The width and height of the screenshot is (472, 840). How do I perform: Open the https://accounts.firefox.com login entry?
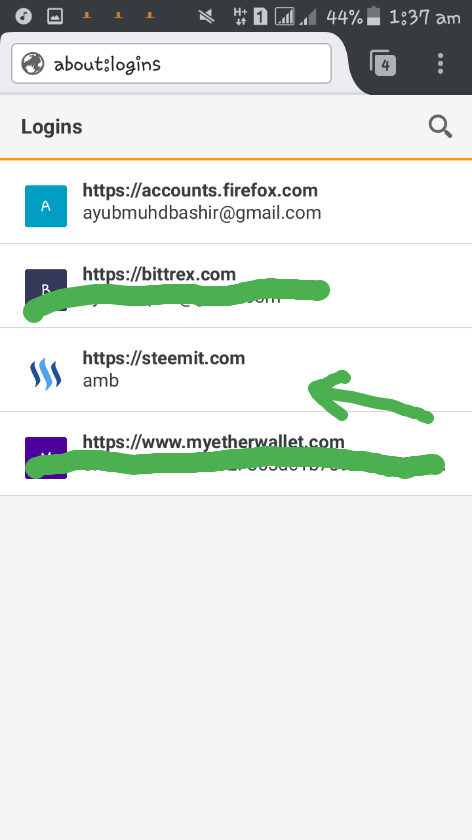(236, 202)
